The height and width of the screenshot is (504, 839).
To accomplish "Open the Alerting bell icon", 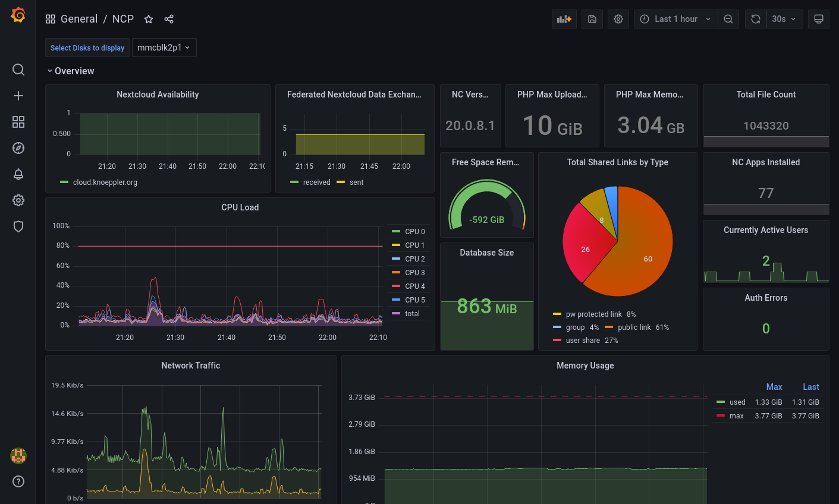I will 18,174.
